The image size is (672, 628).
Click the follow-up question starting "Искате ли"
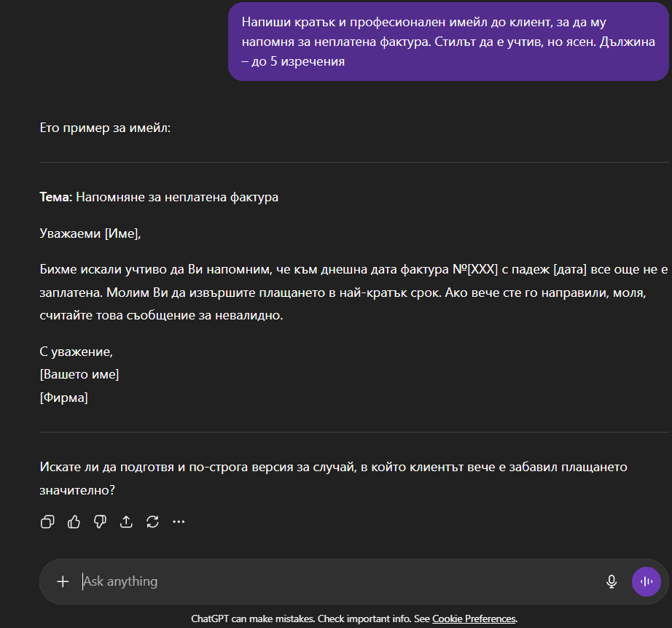pyautogui.click(x=332, y=467)
